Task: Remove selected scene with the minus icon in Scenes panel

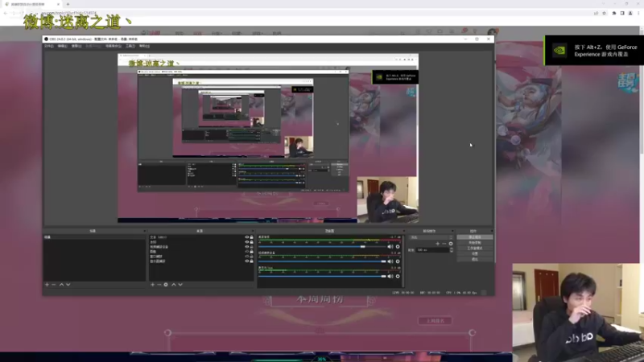Action: (53, 285)
